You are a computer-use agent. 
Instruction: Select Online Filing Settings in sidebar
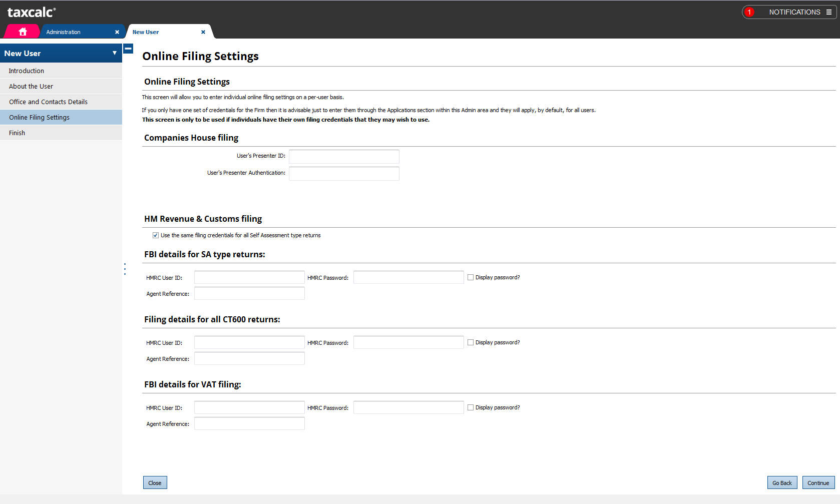click(61, 117)
